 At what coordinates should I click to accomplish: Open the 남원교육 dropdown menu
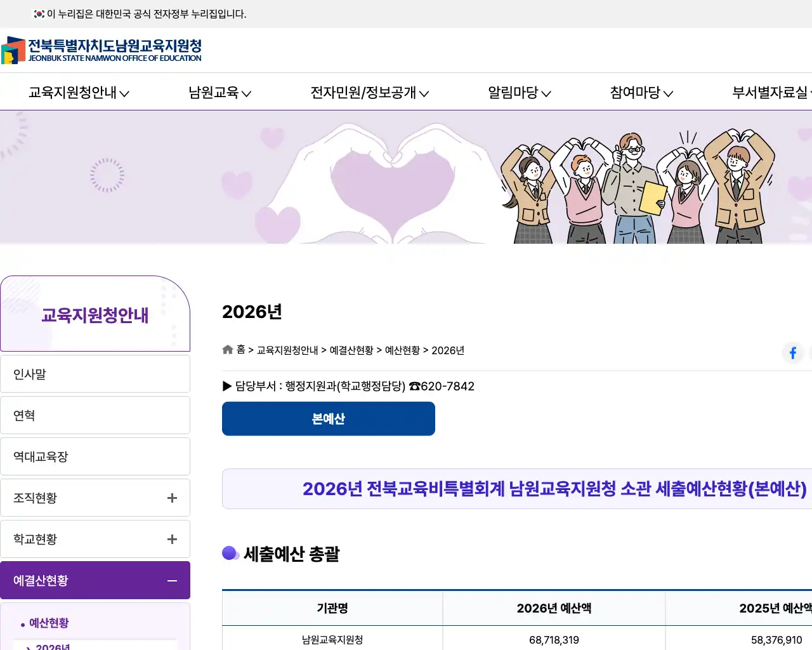[219, 93]
